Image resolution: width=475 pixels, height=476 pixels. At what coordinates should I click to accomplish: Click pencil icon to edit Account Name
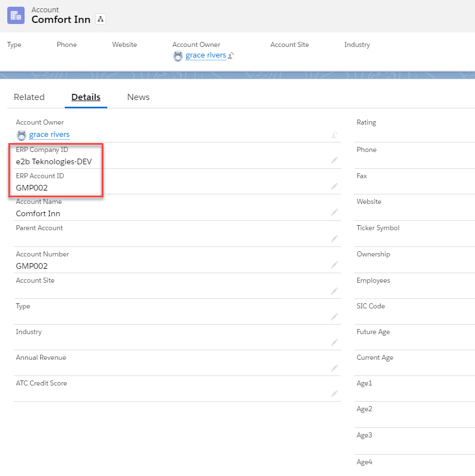tap(334, 212)
